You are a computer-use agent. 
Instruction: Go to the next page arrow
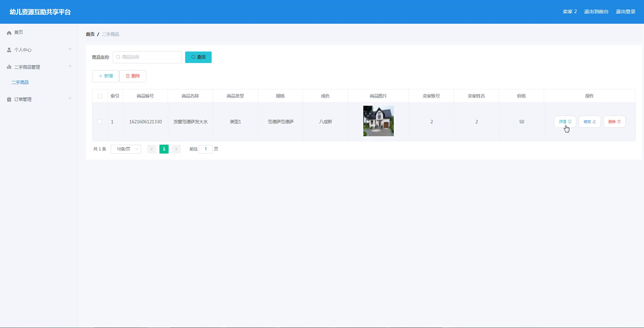click(176, 149)
